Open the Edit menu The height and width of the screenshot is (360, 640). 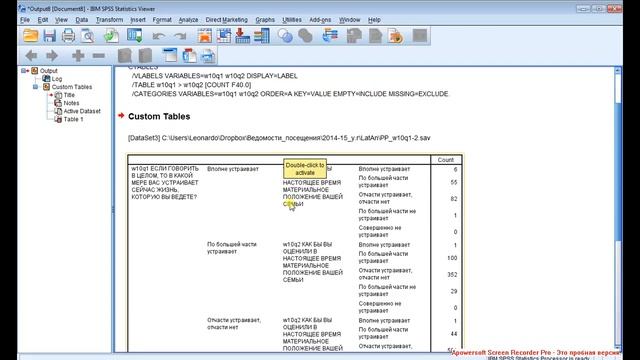point(43,20)
